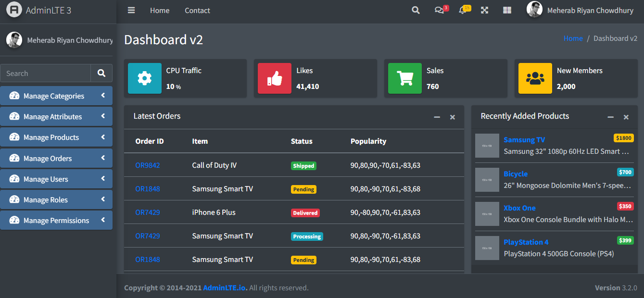Open notifications bell icon with badge 15
Screen dimensions: 644x298
coord(463,10)
